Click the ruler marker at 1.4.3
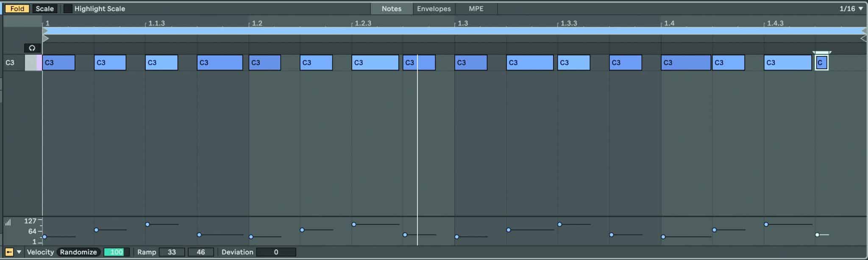The width and height of the screenshot is (868, 260). tap(775, 23)
